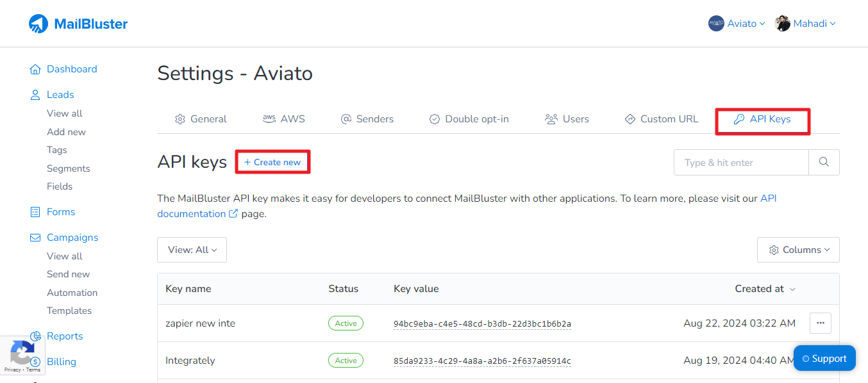Click the Reports pie chart icon

pos(35,336)
